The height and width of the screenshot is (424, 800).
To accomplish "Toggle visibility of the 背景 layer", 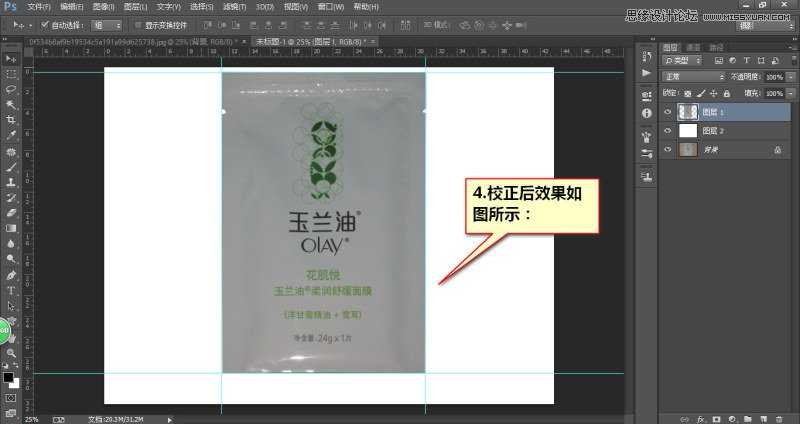I will coord(668,149).
